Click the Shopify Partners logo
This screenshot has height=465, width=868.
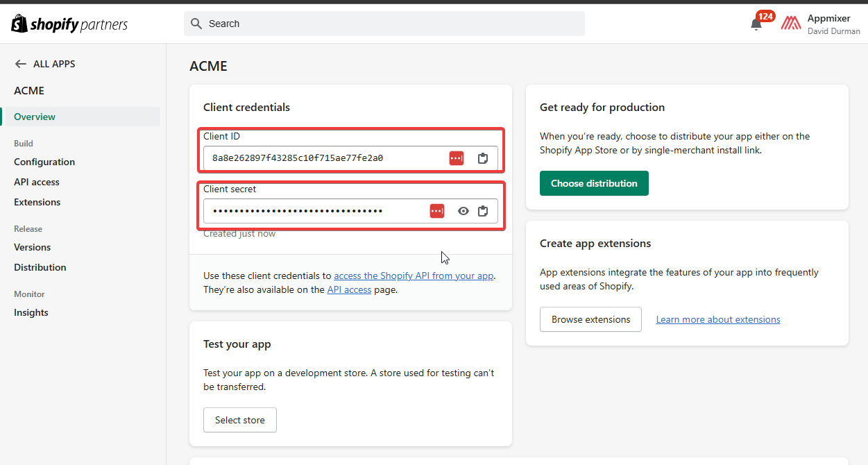[x=69, y=24]
